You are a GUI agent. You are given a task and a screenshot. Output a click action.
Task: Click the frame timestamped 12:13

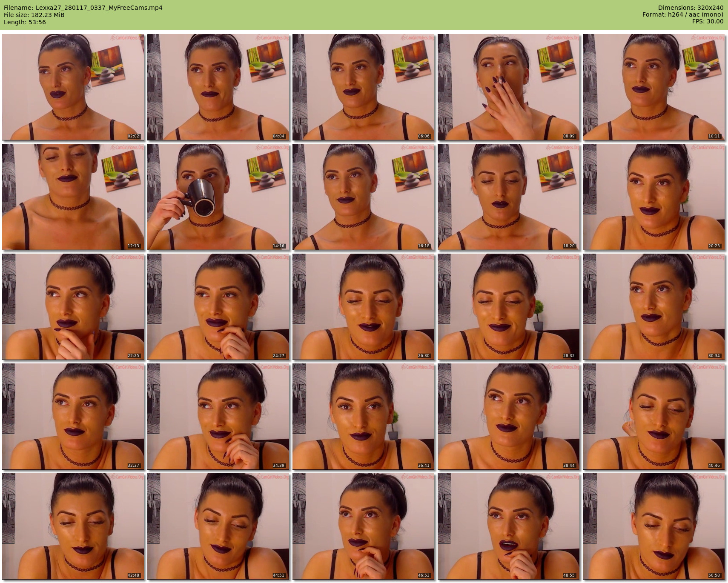(x=73, y=197)
